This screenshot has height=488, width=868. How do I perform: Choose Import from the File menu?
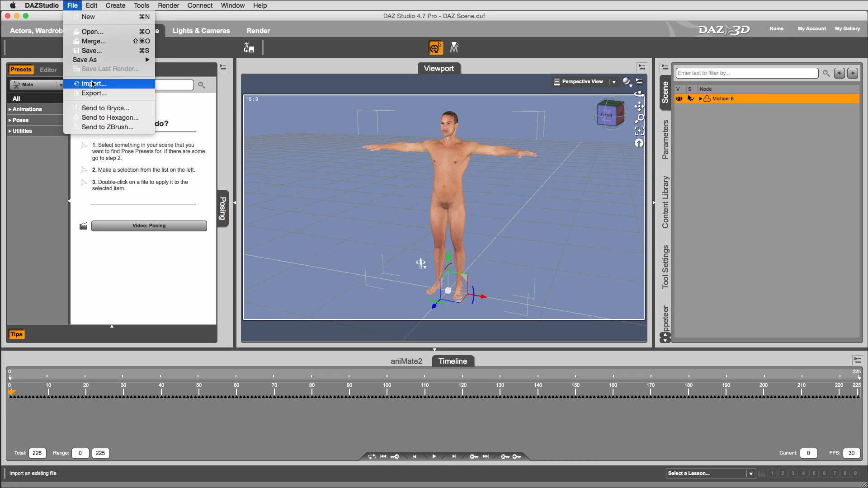(109, 84)
